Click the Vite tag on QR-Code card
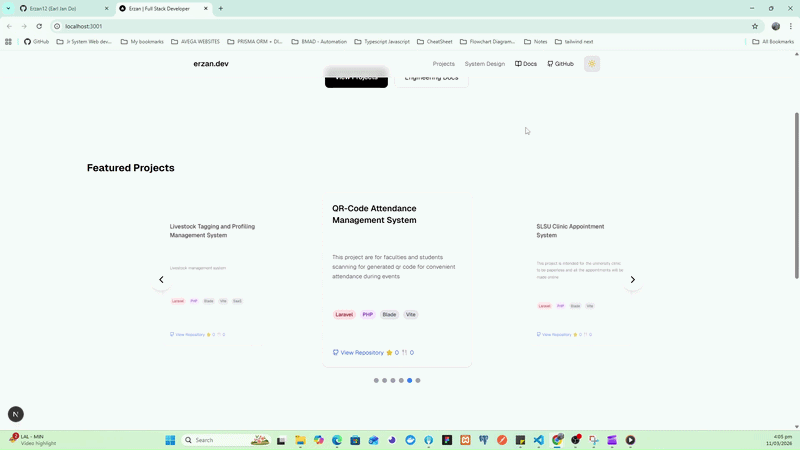The width and height of the screenshot is (800, 450). (411, 315)
